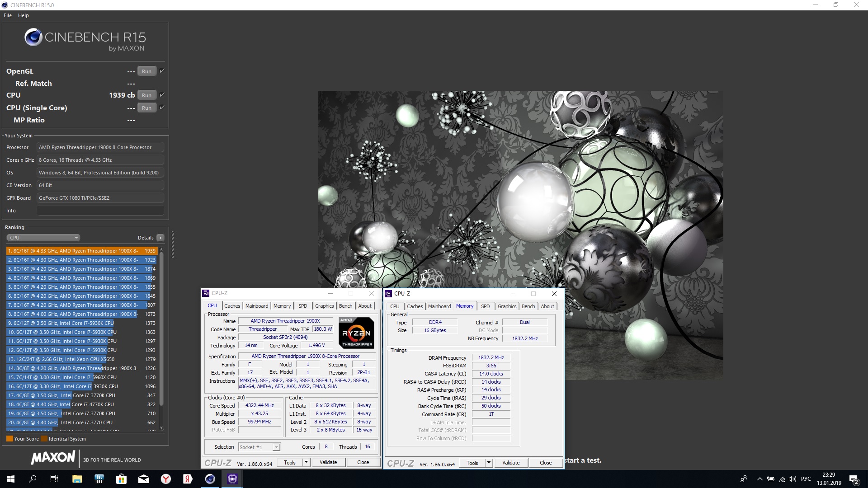
Task: Click Close button in right CPU-Z
Action: click(x=546, y=463)
